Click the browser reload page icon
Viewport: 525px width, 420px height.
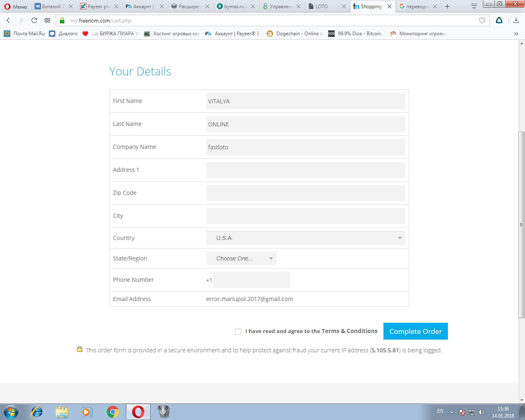pyautogui.click(x=34, y=21)
